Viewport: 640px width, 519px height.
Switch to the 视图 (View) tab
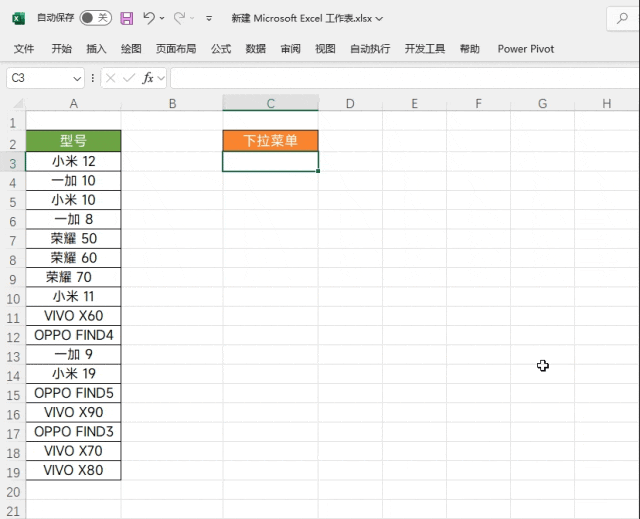click(x=325, y=49)
